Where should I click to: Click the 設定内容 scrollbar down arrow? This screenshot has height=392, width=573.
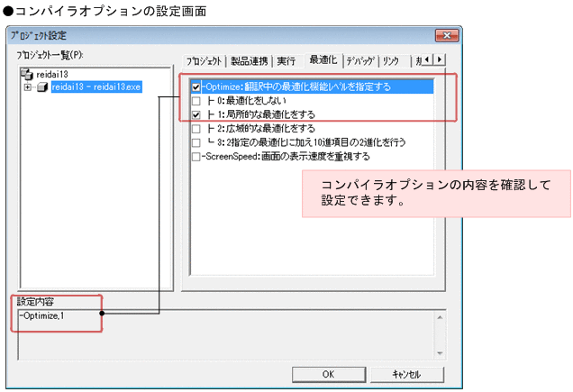(x=440, y=353)
